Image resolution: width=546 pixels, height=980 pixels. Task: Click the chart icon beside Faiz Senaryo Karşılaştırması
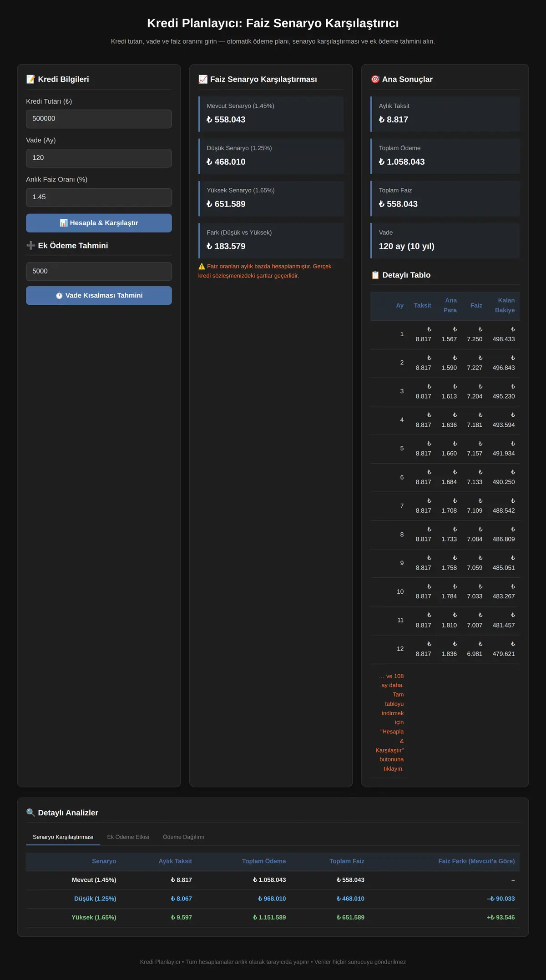pyautogui.click(x=203, y=79)
